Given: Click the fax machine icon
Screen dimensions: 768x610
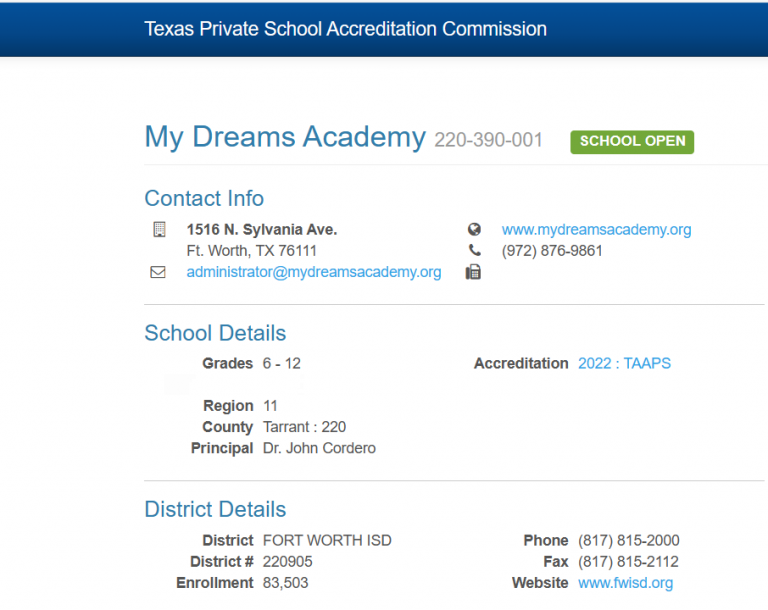Looking at the screenshot, I should point(474,272).
